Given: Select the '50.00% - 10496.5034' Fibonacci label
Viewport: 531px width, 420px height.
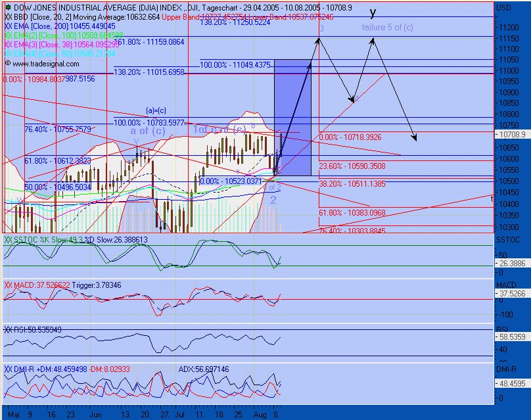Looking at the screenshot, I should point(58,187).
